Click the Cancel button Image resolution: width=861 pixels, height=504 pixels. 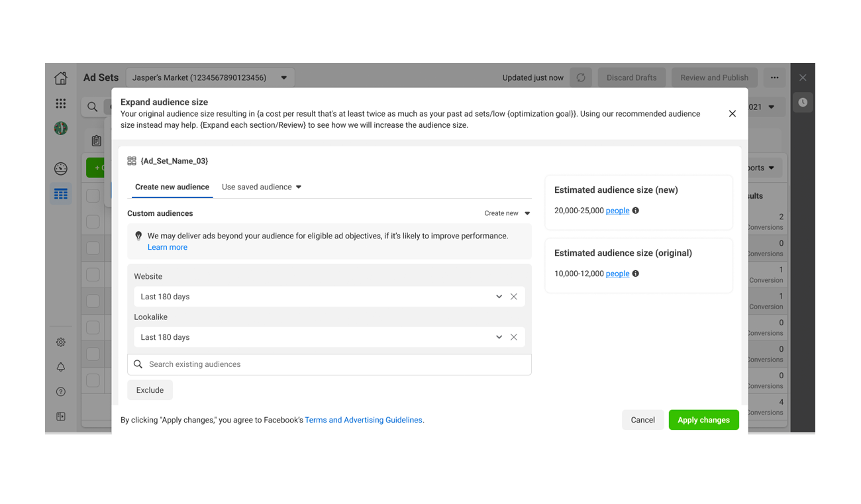642,420
